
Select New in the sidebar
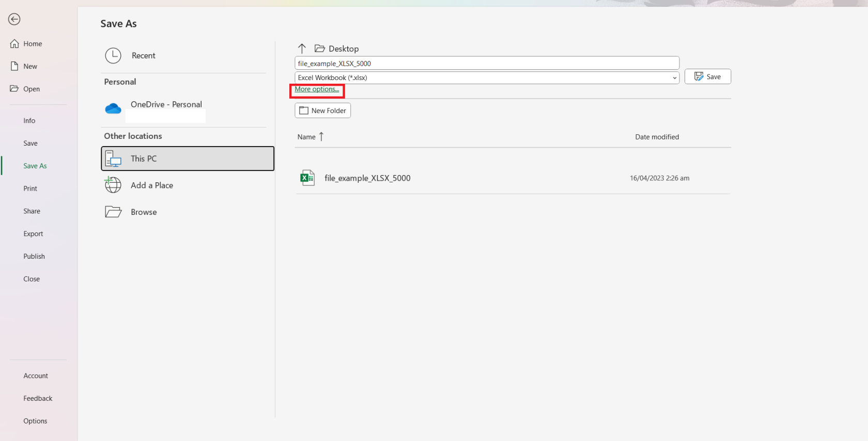(30, 66)
